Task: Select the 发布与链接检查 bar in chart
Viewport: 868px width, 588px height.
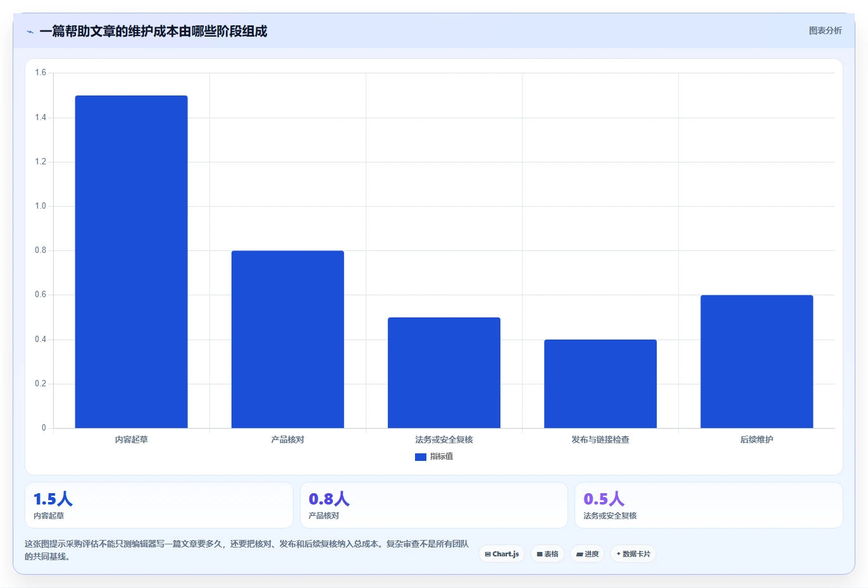Action: 600,384
